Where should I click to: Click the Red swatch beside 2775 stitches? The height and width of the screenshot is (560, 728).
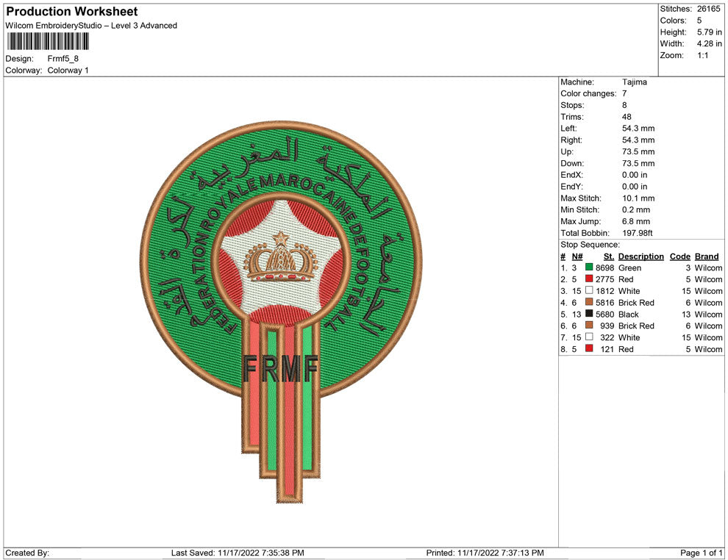589,279
